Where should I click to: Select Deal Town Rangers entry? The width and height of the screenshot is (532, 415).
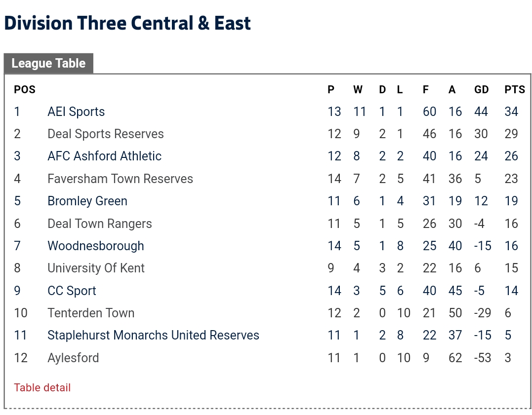(x=99, y=224)
